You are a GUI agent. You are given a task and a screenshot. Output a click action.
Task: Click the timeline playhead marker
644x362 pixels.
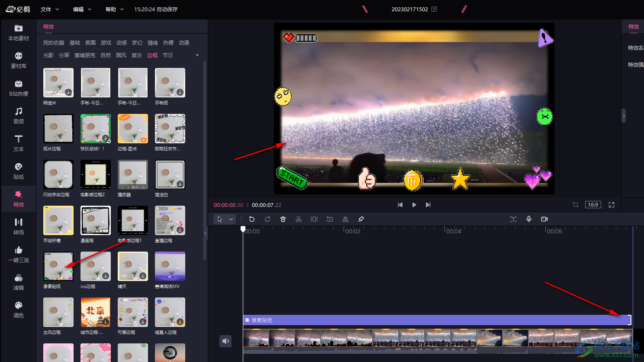click(243, 229)
